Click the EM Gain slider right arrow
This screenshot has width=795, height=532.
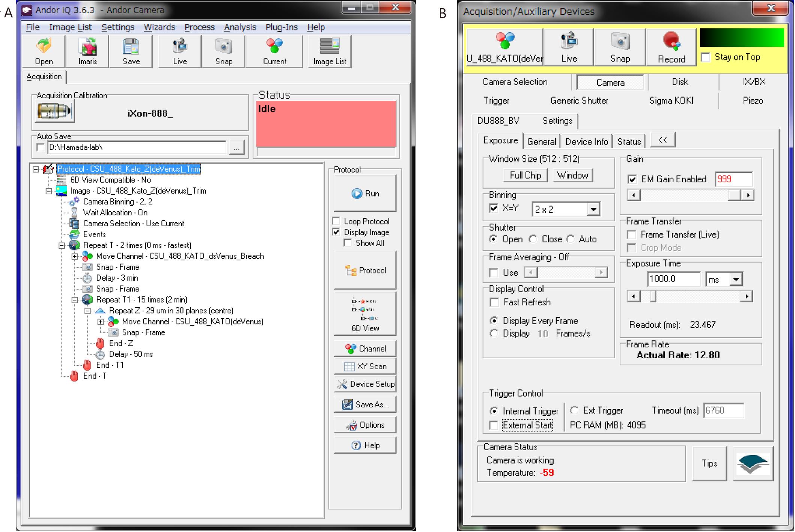point(748,195)
